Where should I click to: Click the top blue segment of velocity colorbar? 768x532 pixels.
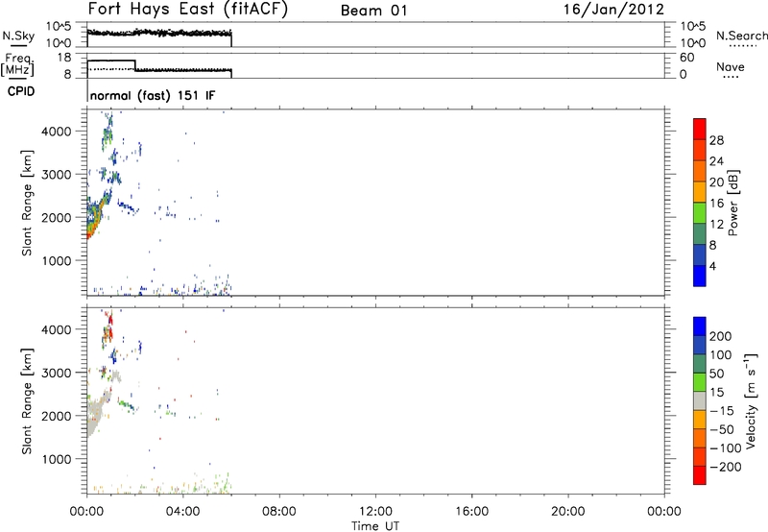click(700, 326)
